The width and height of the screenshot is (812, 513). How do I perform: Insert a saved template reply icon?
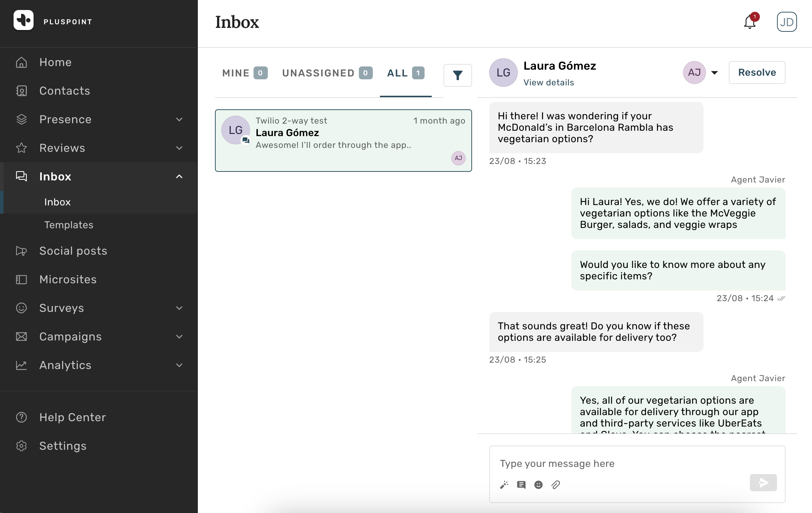click(521, 485)
